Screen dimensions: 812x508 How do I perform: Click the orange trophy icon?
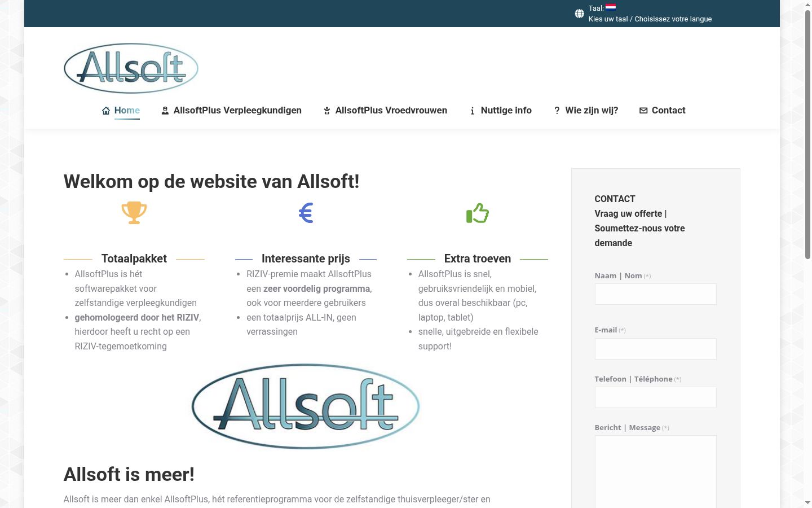[x=134, y=213]
